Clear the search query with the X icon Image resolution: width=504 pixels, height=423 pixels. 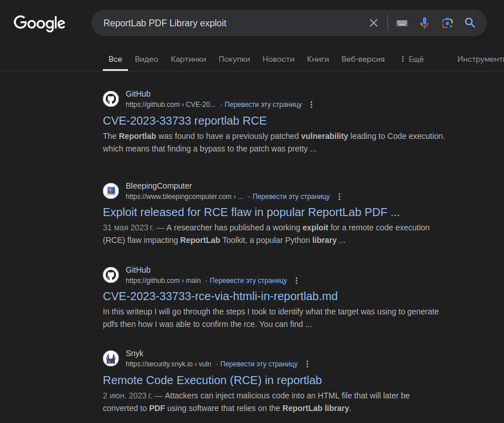(374, 23)
